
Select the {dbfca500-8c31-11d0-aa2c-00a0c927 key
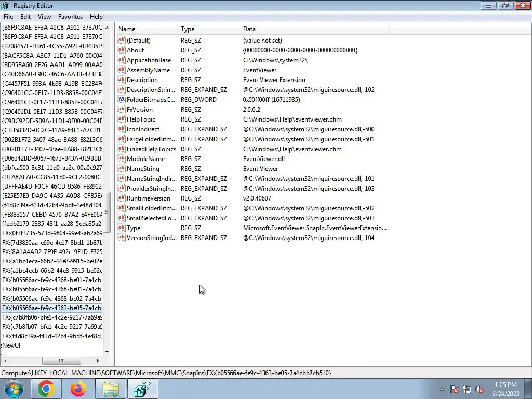(x=52, y=167)
